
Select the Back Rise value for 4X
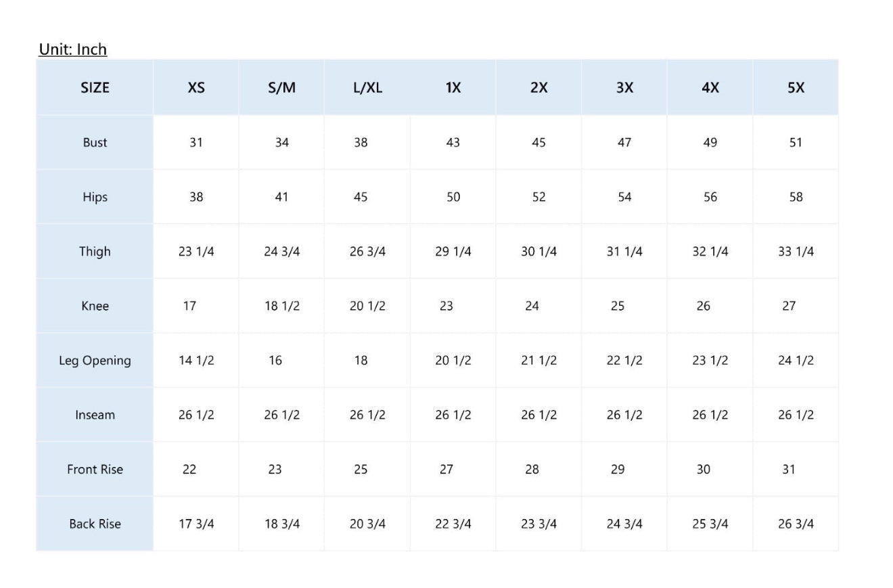[x=710, y=524]
